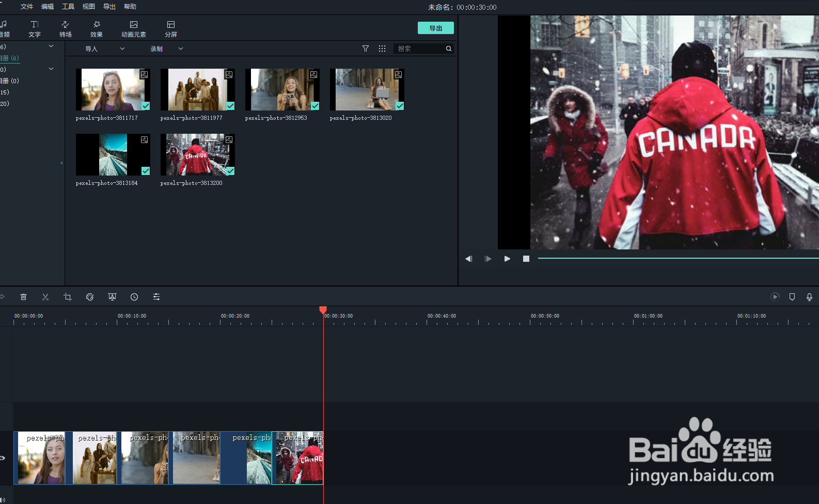Click the red playhead on timeline ruler
The width and height of the screenshot is (819, 504).
[323, 310]
